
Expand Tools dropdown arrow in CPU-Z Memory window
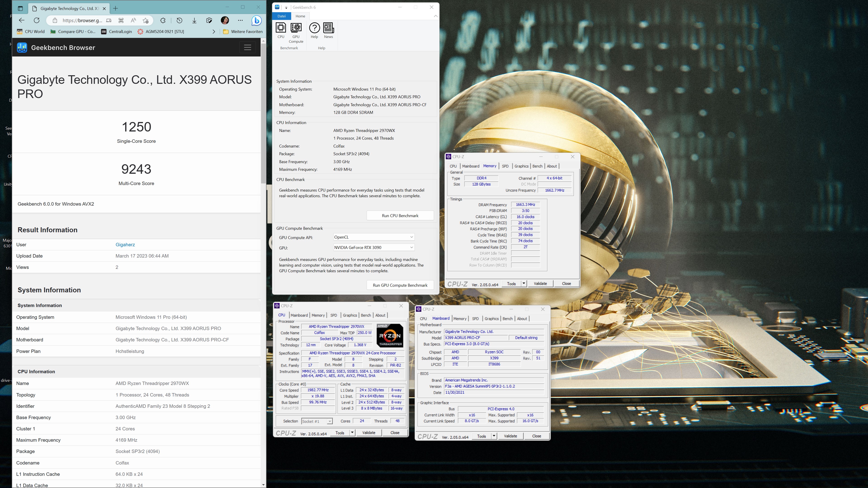tap(524, 283)
